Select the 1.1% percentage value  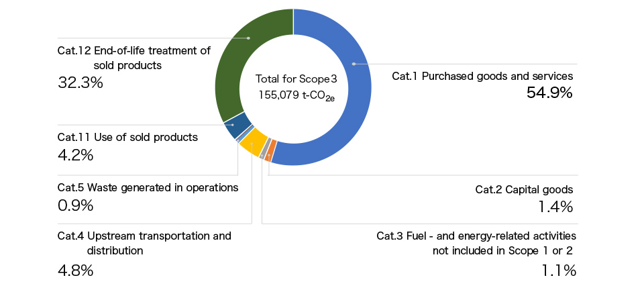click(x=558, y=271)
